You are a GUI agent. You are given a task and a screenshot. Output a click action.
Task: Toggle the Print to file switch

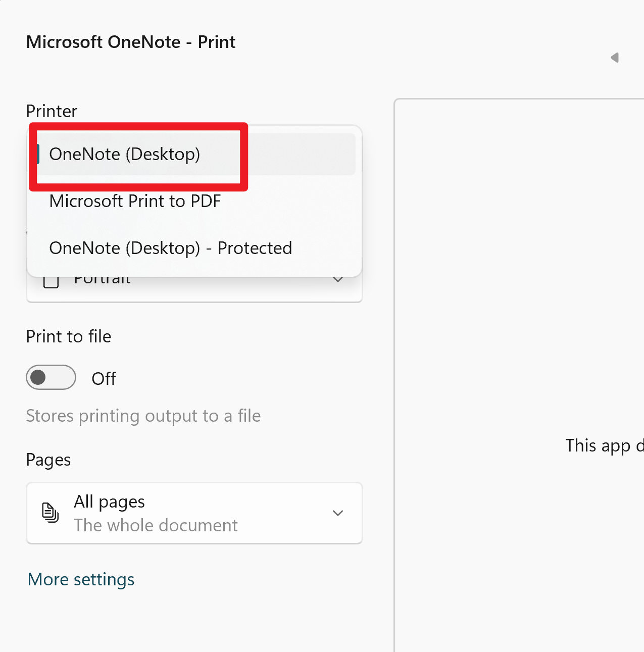point(51,377)
